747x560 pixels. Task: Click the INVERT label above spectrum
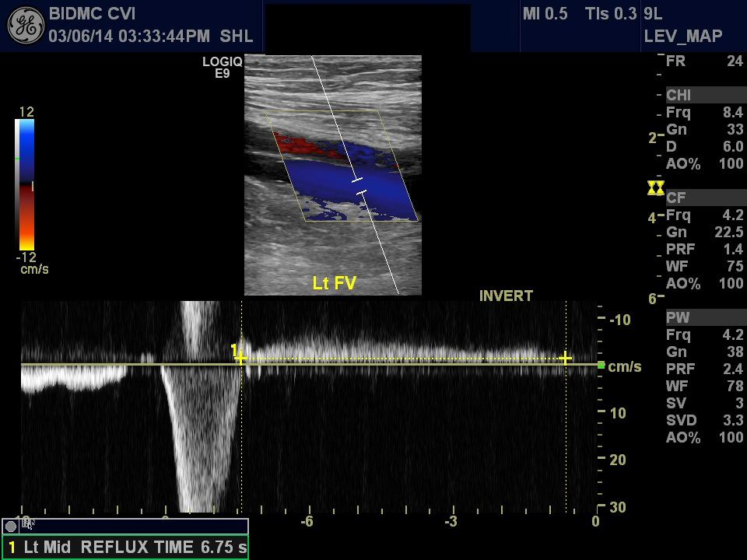click(x=506, y=296)
